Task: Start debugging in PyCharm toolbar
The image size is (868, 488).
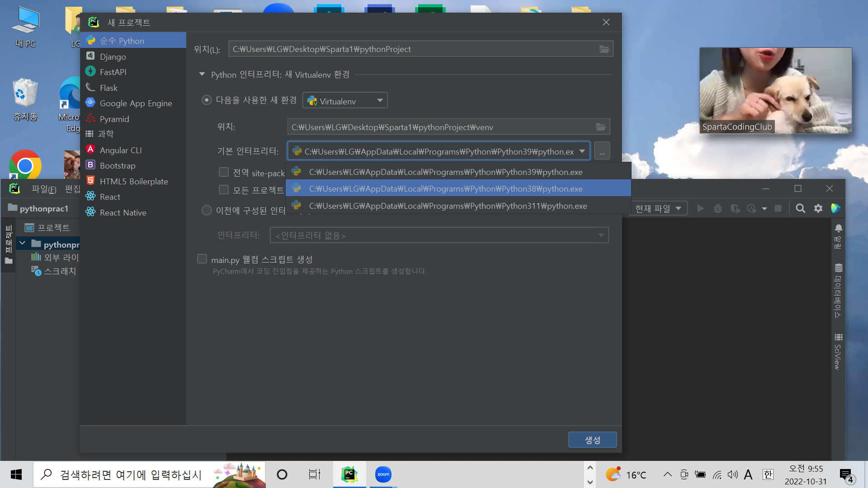Action: tap(718, 208)
